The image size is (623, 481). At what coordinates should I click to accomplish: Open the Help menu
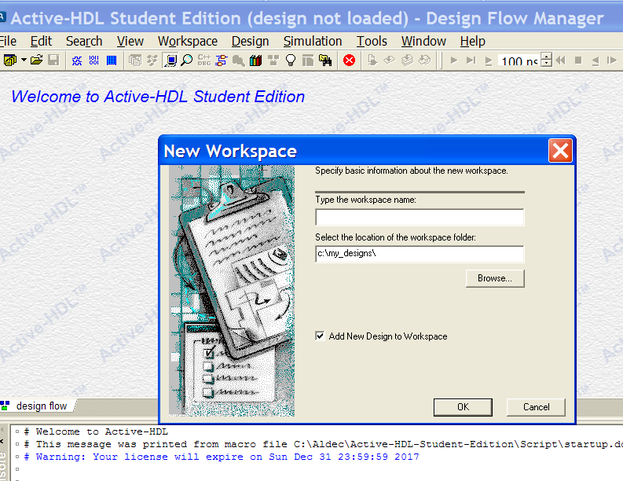(472, 41)
